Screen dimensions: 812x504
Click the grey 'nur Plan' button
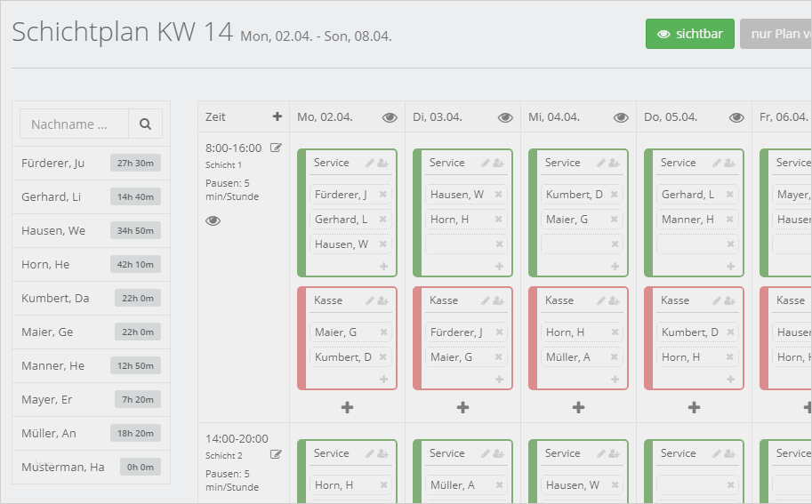[x=776, y=34]
